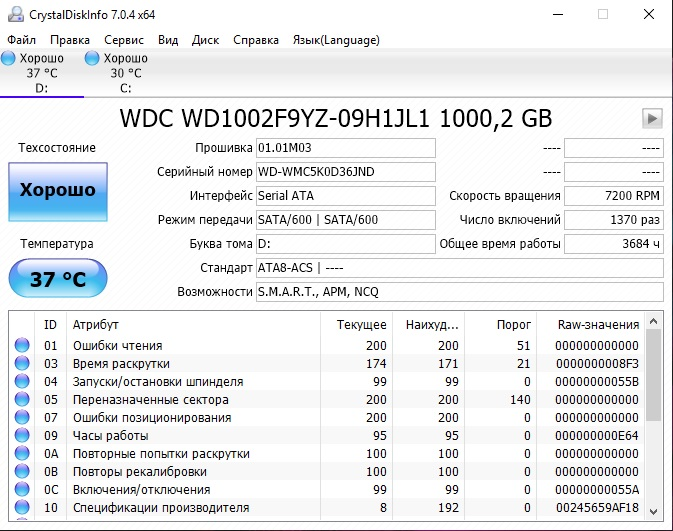
Task: Click the blue status orb for disk C:
Action: (92, 58)
